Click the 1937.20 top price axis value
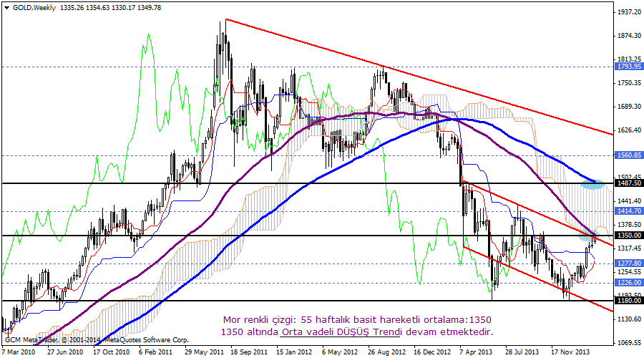The width and height of the screenshot is (644, 358). [628, 12]
